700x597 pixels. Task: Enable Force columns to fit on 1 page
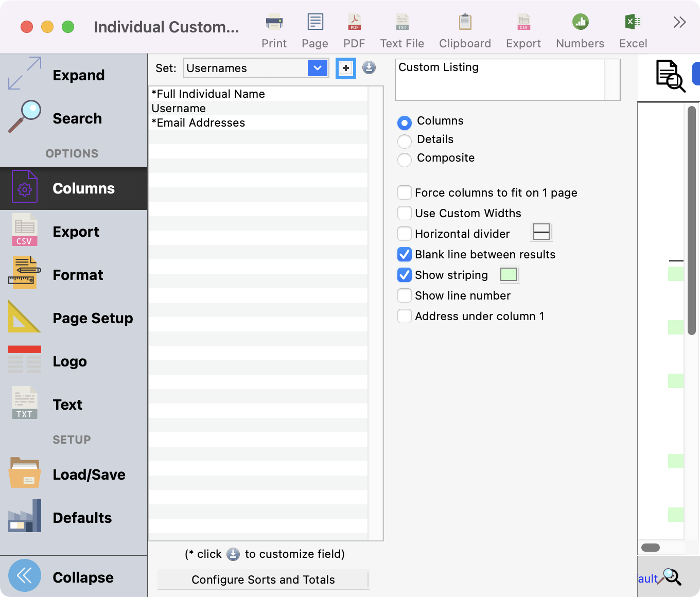[x=405, y=192]
